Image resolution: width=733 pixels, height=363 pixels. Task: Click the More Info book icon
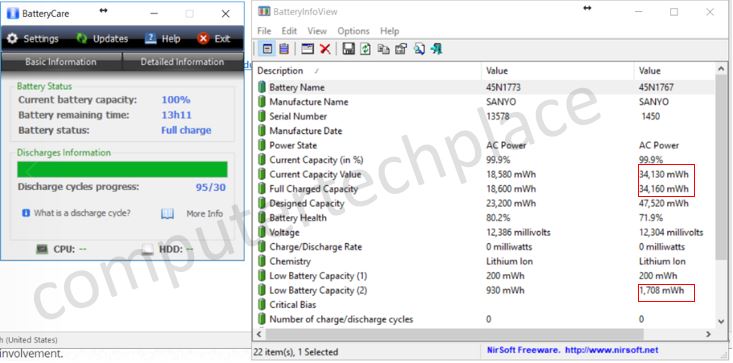click(167, 214)
